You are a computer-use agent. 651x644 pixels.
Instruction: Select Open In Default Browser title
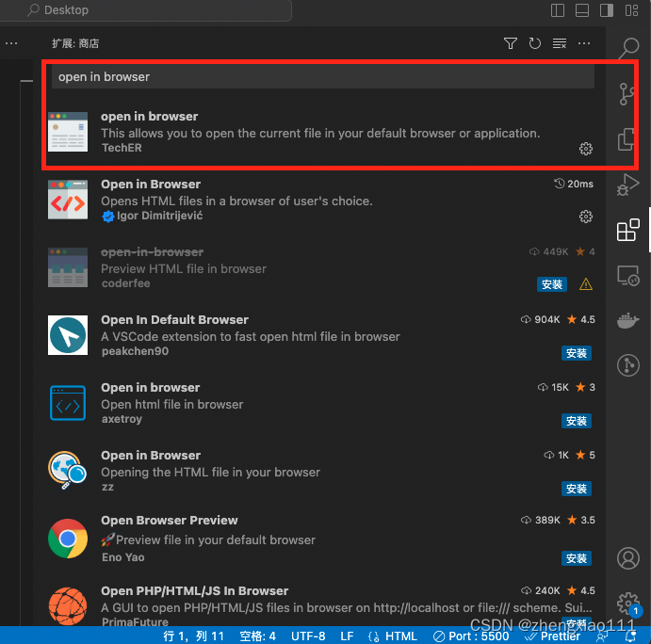click(x=174, y=319)
